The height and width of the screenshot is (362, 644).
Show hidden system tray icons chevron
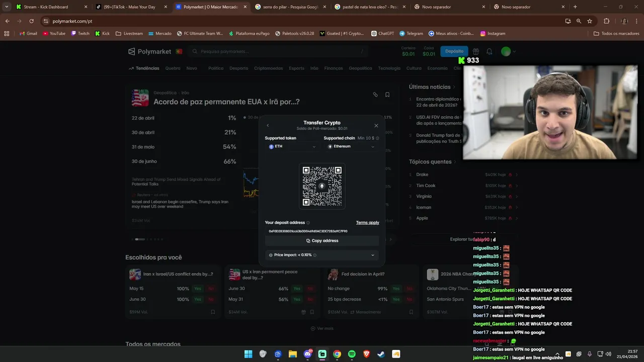pos(557,354)
